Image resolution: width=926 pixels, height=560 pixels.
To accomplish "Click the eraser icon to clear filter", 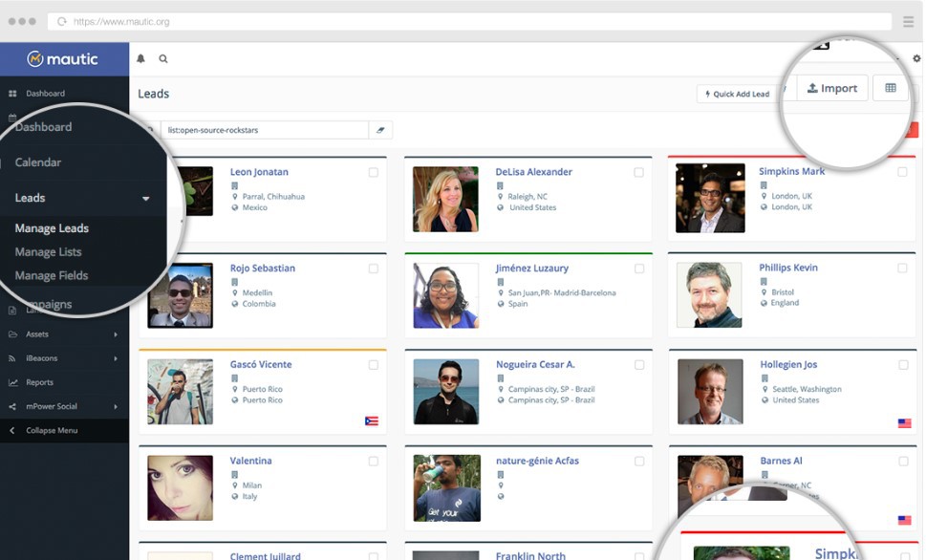I will coord(380,130).
